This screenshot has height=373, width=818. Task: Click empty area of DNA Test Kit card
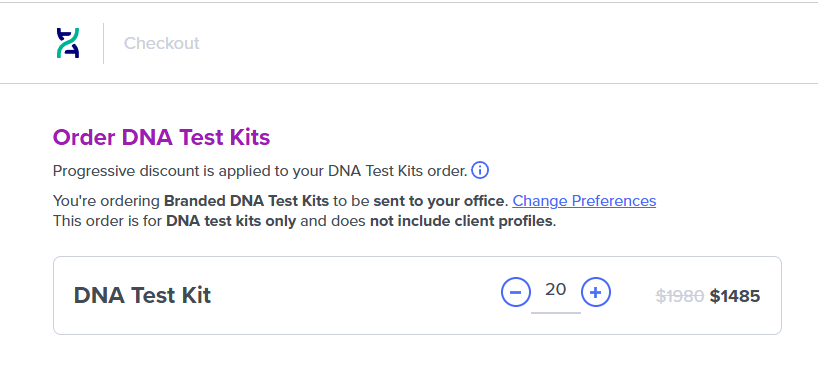(355, 295)
